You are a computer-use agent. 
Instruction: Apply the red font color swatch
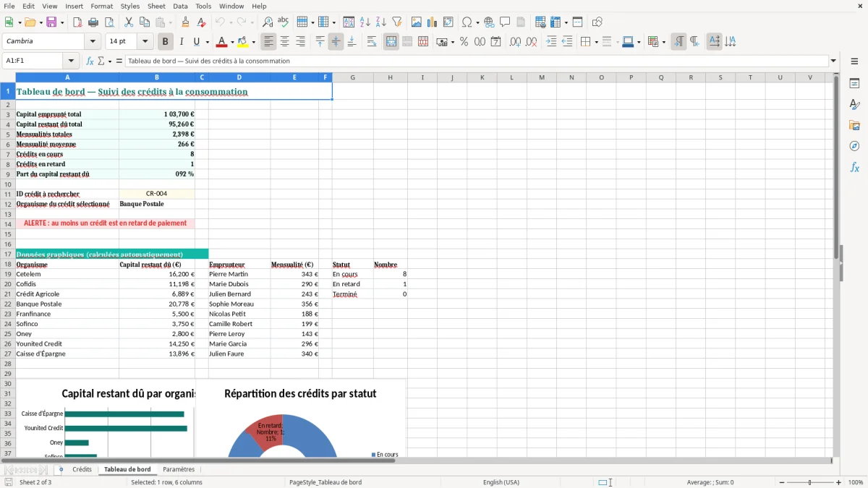pyautogui.click(x=223, y=42)
